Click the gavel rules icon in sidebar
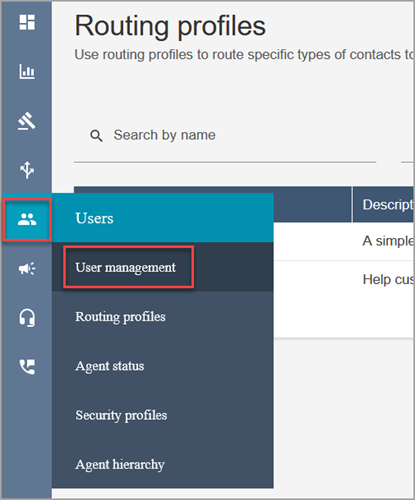 point(27,121)
